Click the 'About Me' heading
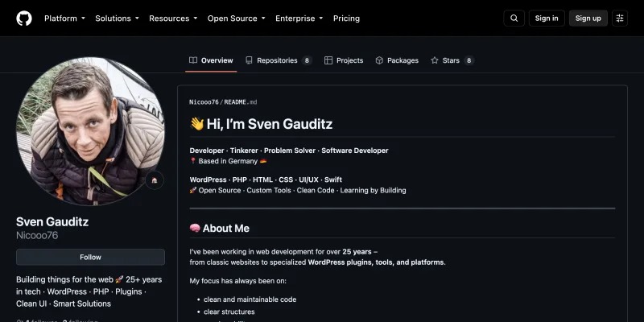This screenshot has height=322, width=644. coord(219,228)
